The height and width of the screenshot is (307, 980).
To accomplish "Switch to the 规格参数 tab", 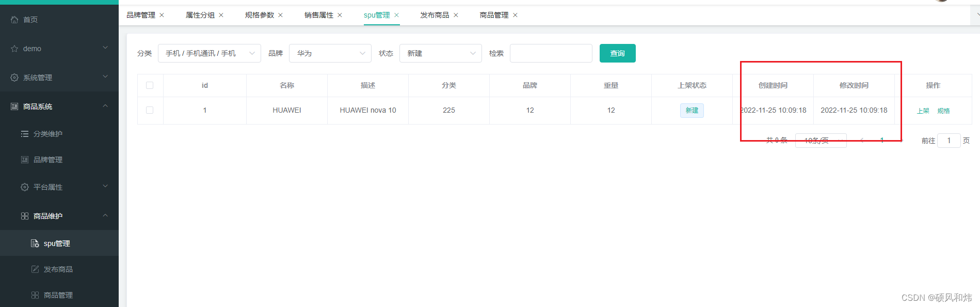I will [x=260, y=15].
